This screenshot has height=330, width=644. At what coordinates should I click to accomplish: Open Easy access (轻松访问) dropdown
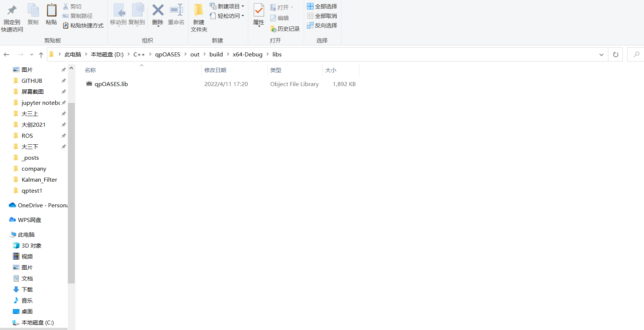click(227, 16)
